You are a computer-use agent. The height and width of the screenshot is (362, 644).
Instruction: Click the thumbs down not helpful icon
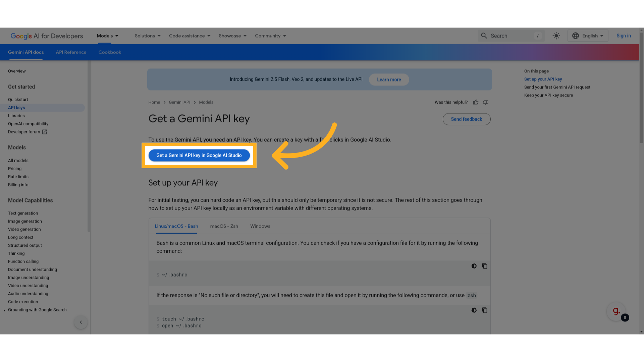[x=486, y=102]
